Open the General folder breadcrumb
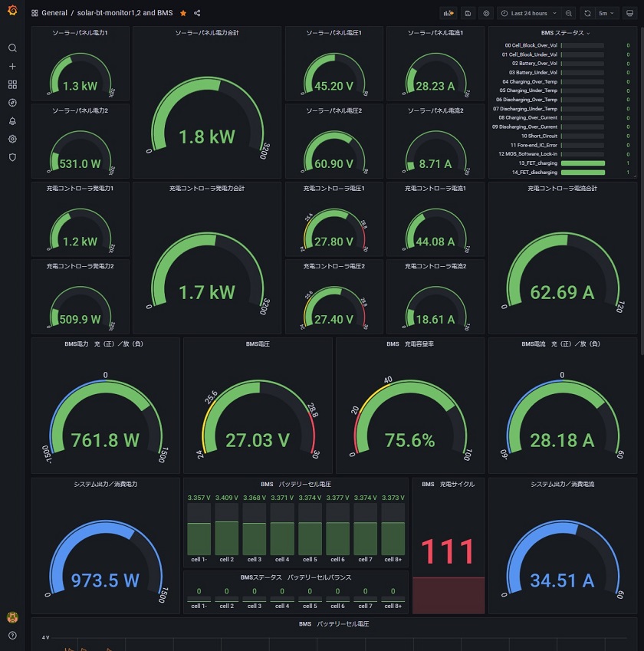Image resolution: width=644 pixels, height=651 pixels. tap(54, 13)
